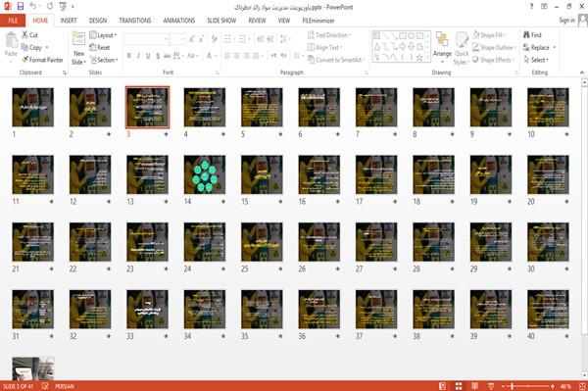Screen dimensions: 588x391
Task: Select the star shape in shapes gallery
Action: 420,58
